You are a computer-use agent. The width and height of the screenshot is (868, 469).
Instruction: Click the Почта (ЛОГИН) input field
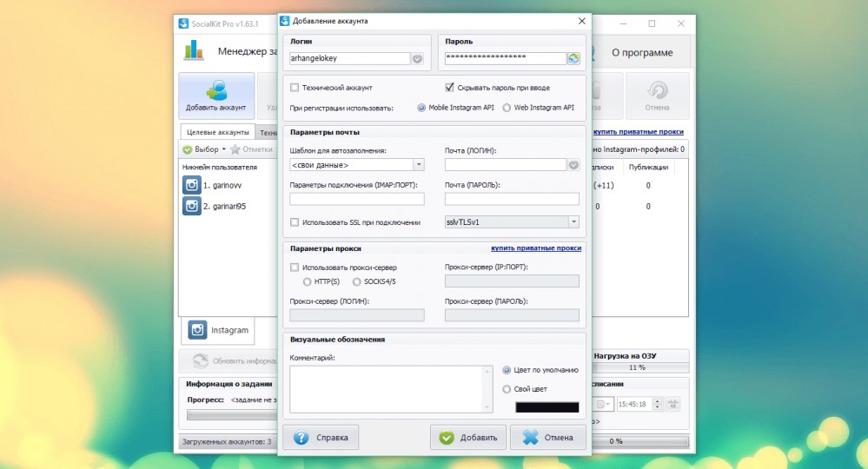[x=506, y=165]
